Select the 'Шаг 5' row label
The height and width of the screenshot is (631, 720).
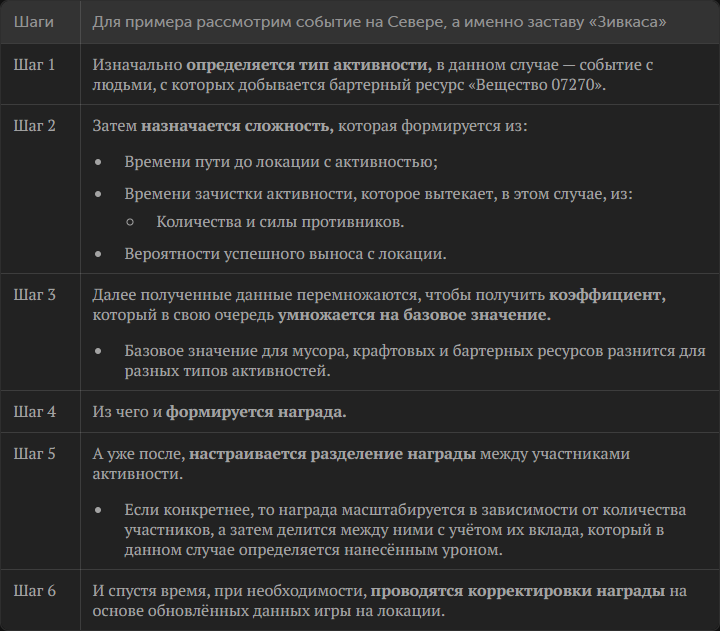(34, 454)
